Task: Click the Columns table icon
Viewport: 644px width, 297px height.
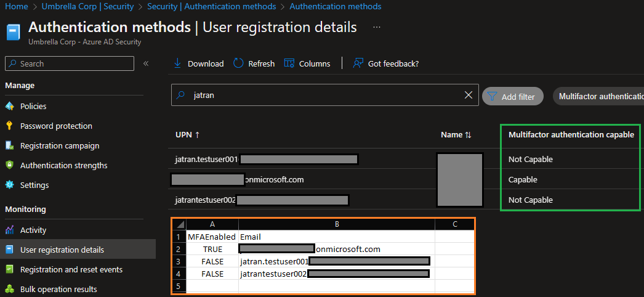Action: coord(289,63)
